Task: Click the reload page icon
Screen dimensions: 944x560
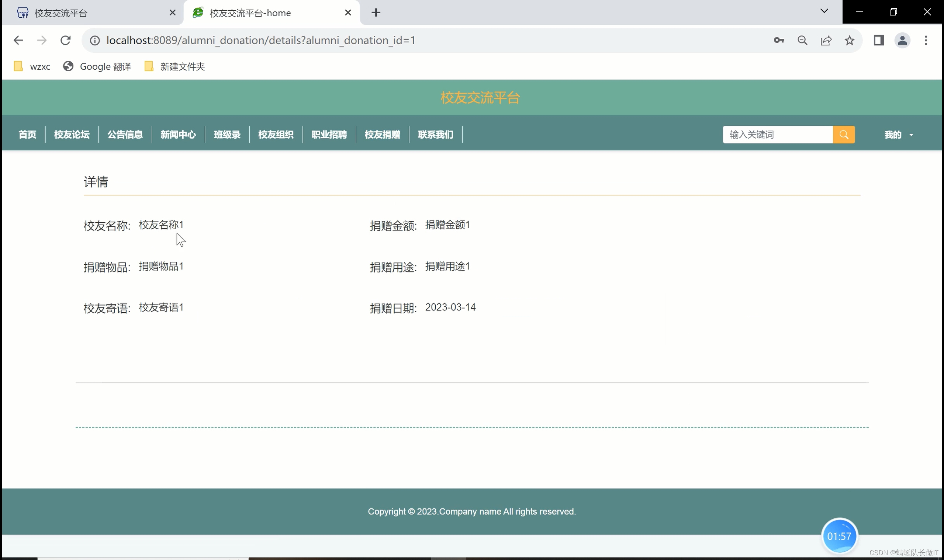Action: pyautogui.click(x=65, y=41)
